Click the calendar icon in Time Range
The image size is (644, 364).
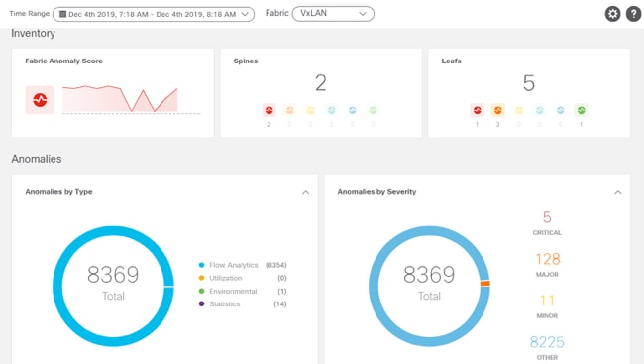(x=62, y=14)
